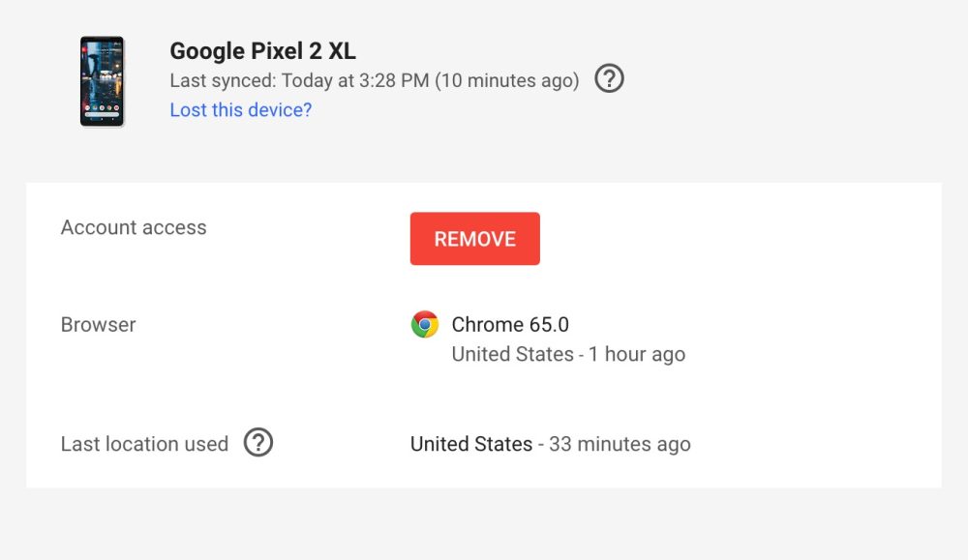This screenshot has height=560, width=968.
Task: Click the Chrome browser logo icon
Action: tap(424, 325)
